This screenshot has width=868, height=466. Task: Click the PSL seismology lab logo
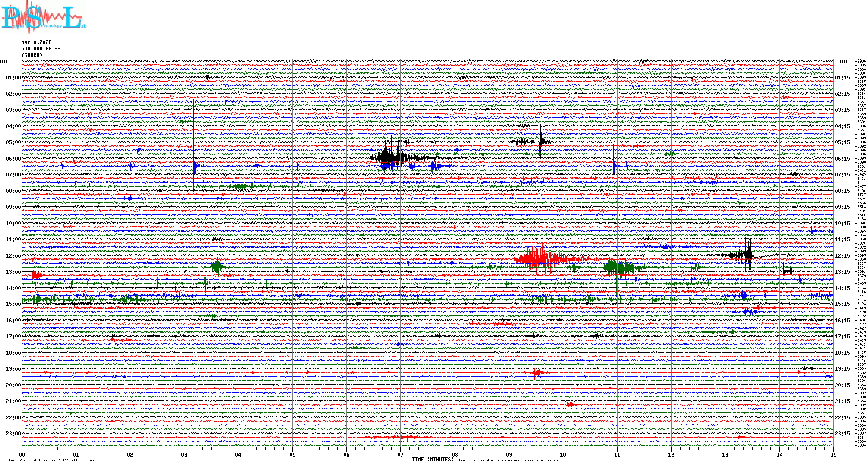[x=42, y=17]
